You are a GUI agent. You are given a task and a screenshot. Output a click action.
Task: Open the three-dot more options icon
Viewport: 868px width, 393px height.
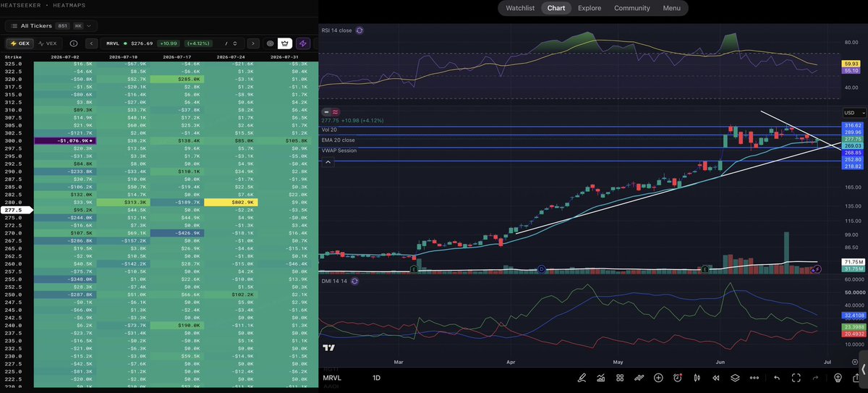click(754, 378)
